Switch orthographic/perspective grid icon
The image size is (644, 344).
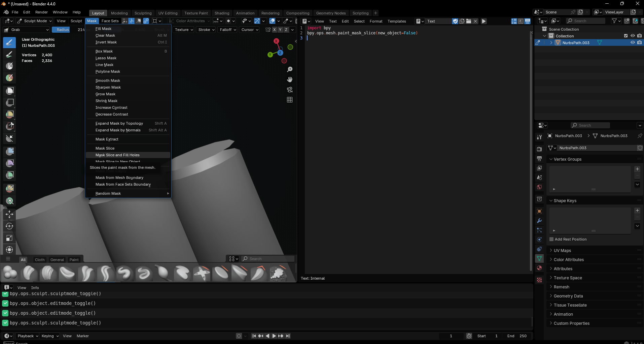(290, 100)
